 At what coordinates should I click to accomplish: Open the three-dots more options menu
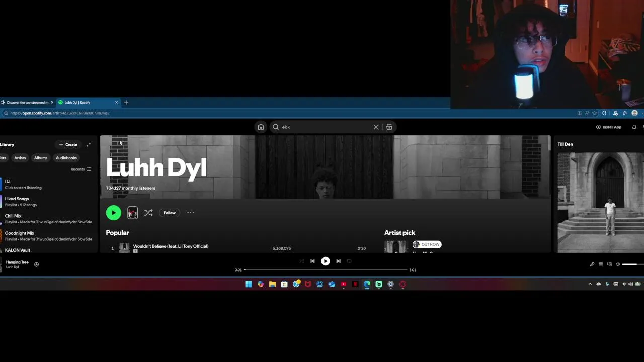[x=191, y=213]
